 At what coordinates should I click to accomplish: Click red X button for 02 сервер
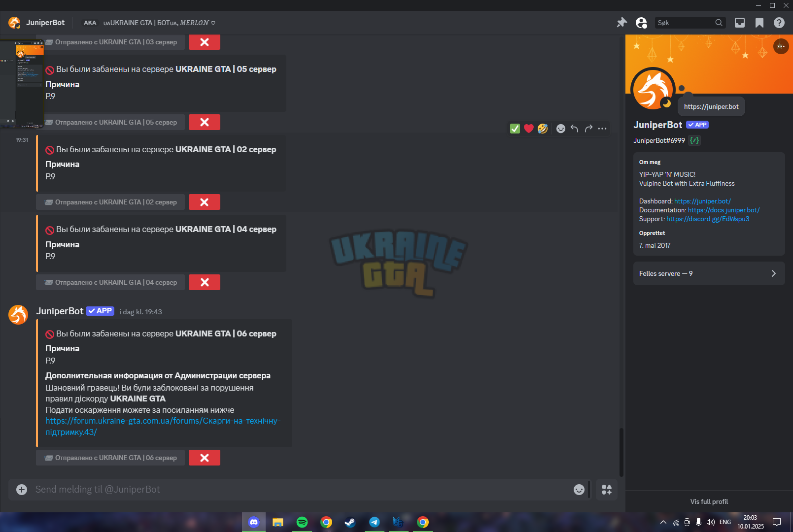tap(205, 202)
